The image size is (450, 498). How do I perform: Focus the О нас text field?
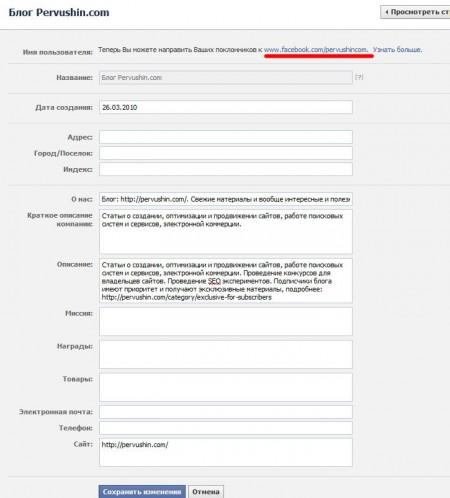coord(226,199)
